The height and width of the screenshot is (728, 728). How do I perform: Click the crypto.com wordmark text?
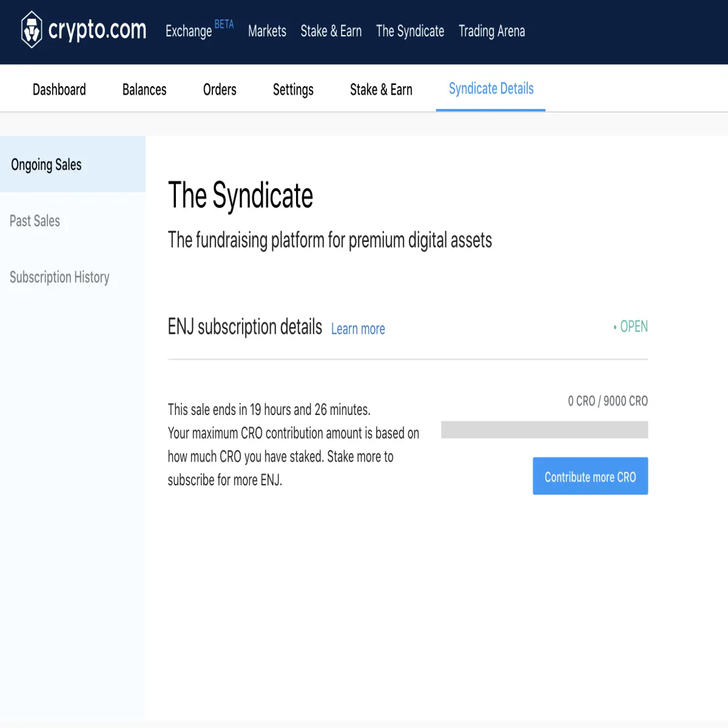[x=97, y=30]
